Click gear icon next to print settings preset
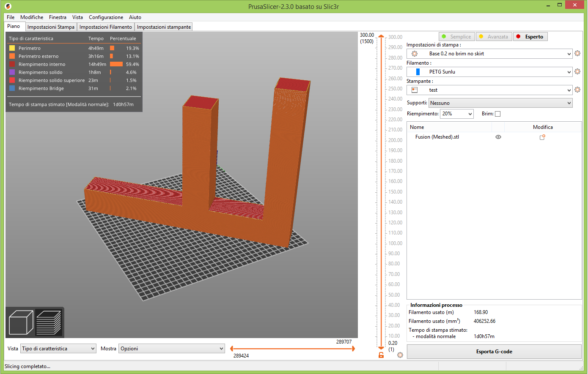This screenshot has width=588, height=374. tap(577, 54)
